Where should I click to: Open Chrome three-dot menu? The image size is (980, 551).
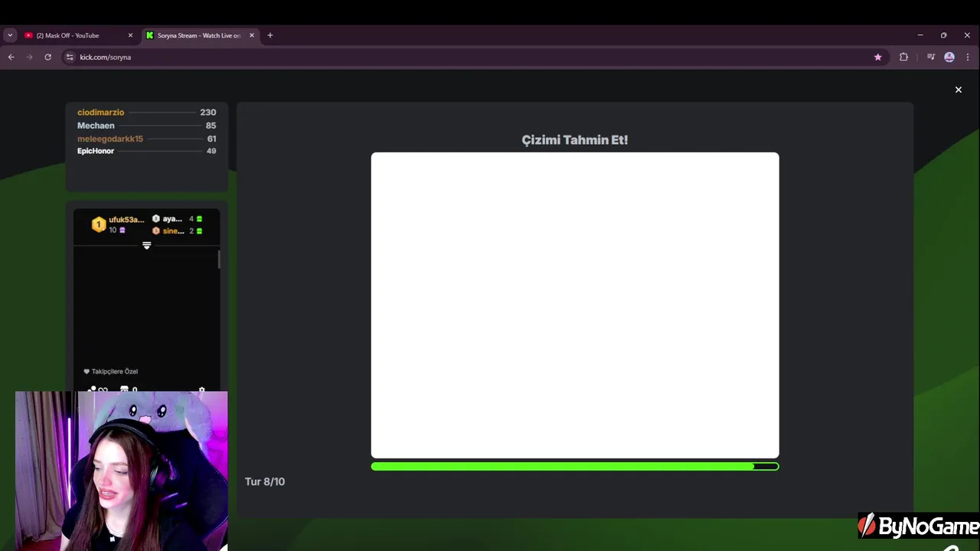(x=968, y=57)
